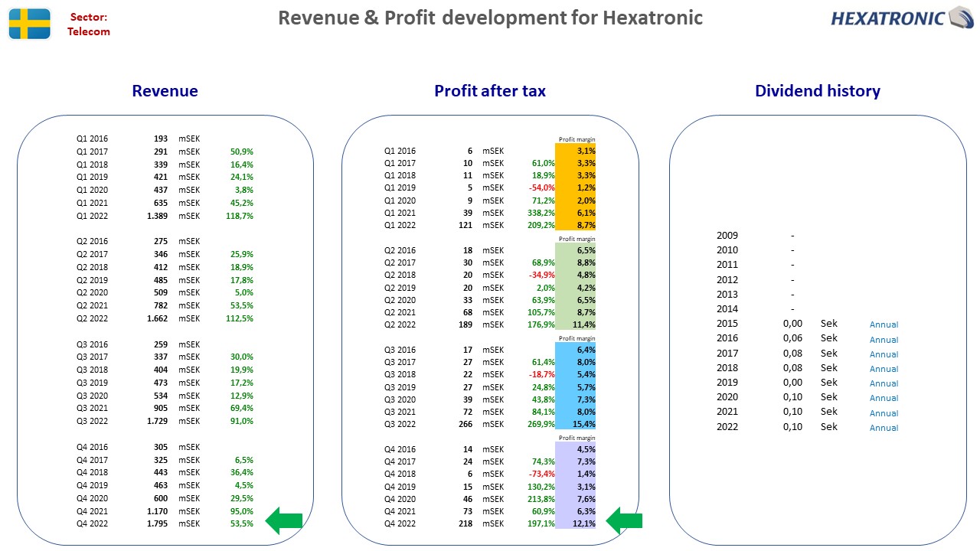Click the 213,8% profit growth figure
980x551 pixels.
tap(541, 499)
